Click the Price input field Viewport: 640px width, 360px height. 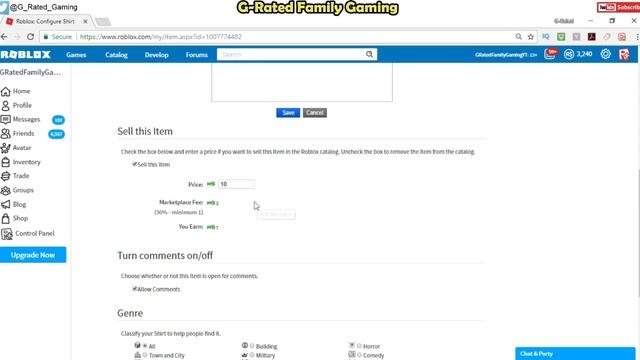click(236, 184)
